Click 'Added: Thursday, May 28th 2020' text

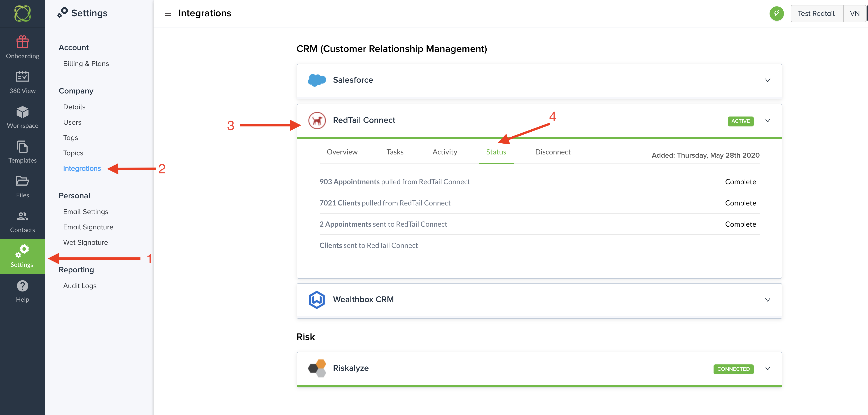point(706,155)
